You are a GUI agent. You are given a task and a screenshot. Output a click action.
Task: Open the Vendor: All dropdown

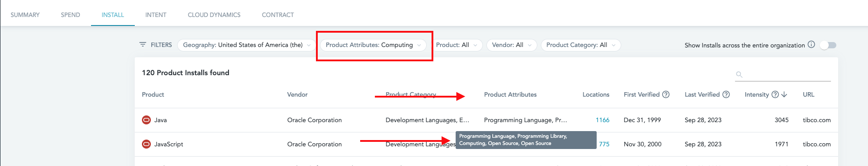click(511, 45)
